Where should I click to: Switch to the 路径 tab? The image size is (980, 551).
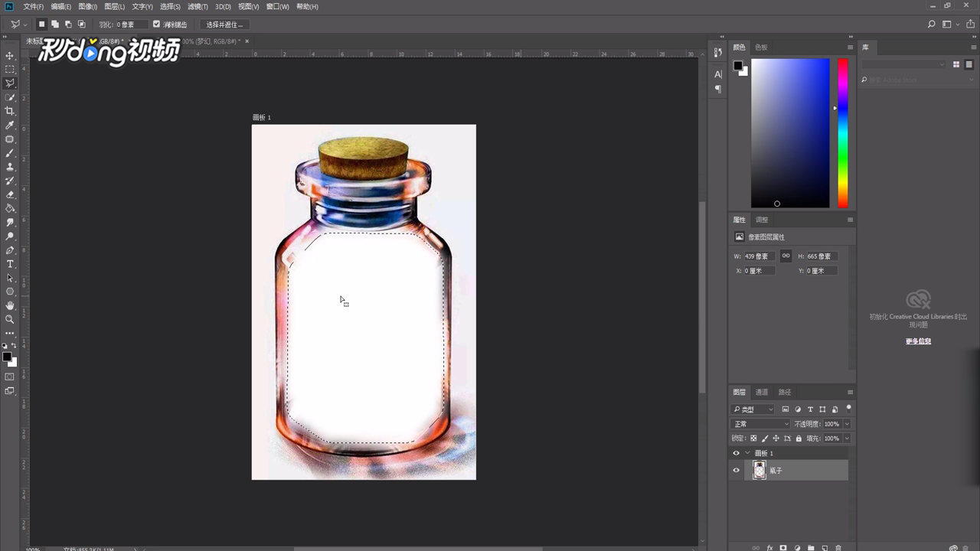pos(784,392)
